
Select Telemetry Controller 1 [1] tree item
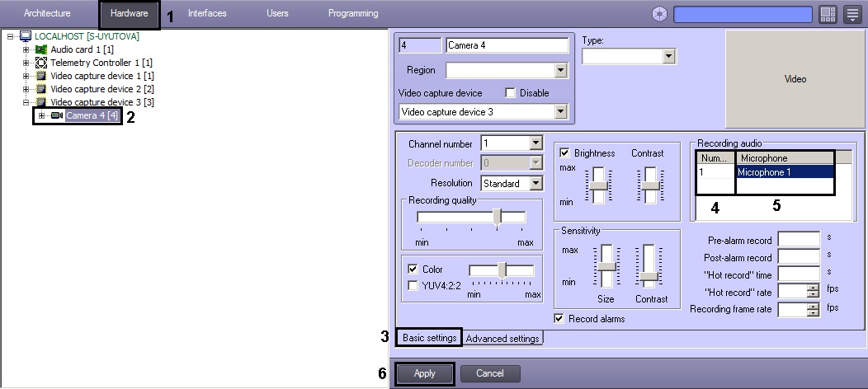tap(101, 63)
